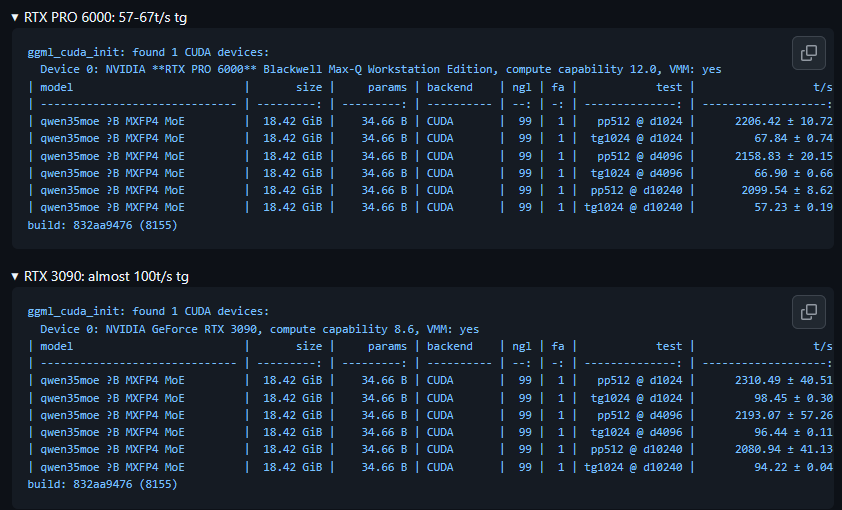Viewport: 842px width, 510px height.
Task: Select the 2099.54 ± 8.62 t/s value
Action: (787, 191)
